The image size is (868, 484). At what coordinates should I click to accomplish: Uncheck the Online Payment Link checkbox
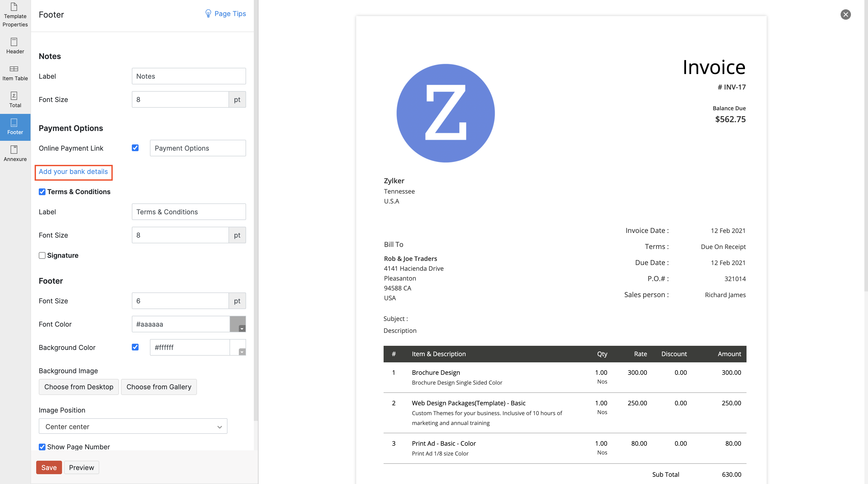pyautogui.click(x=135, y=148)
